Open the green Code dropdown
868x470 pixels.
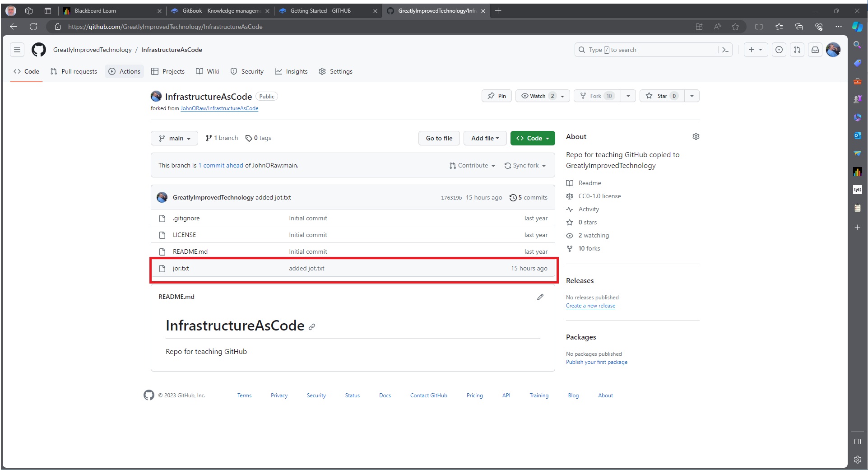533,138
